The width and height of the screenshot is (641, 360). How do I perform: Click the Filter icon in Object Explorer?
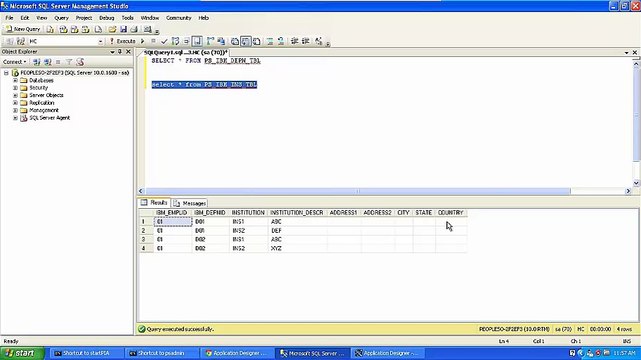click(x=69, y=62)
